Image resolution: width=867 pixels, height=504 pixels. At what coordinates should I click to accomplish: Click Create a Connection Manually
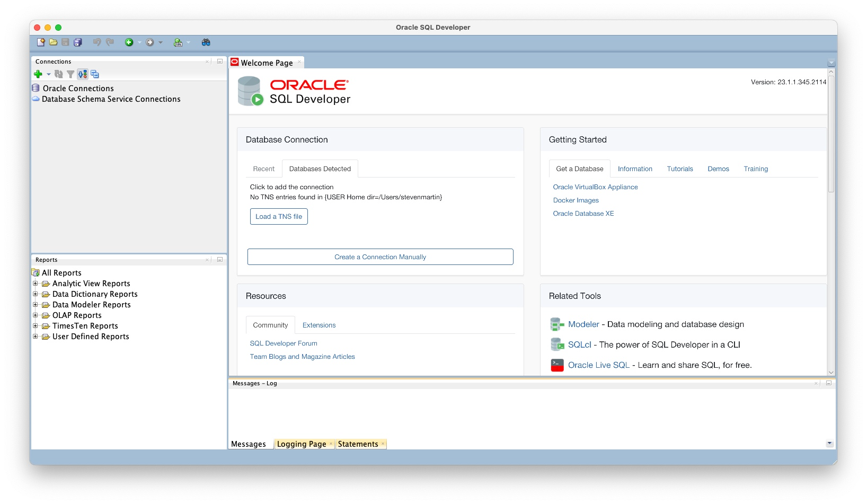380,257
